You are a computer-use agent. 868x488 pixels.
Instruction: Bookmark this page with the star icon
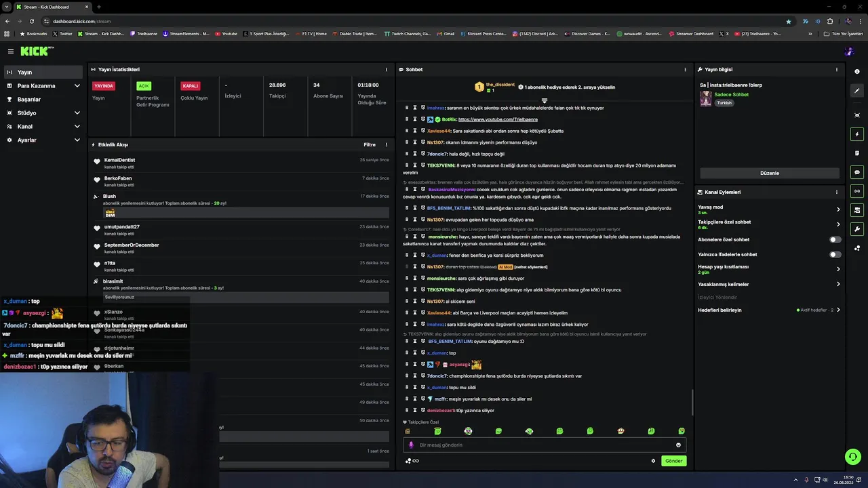coord(788,21)
